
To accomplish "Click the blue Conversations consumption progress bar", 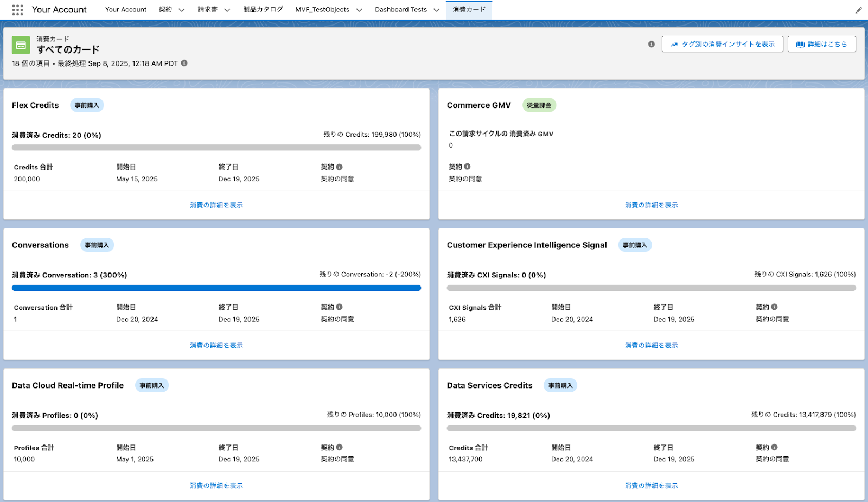I will 216,288.
